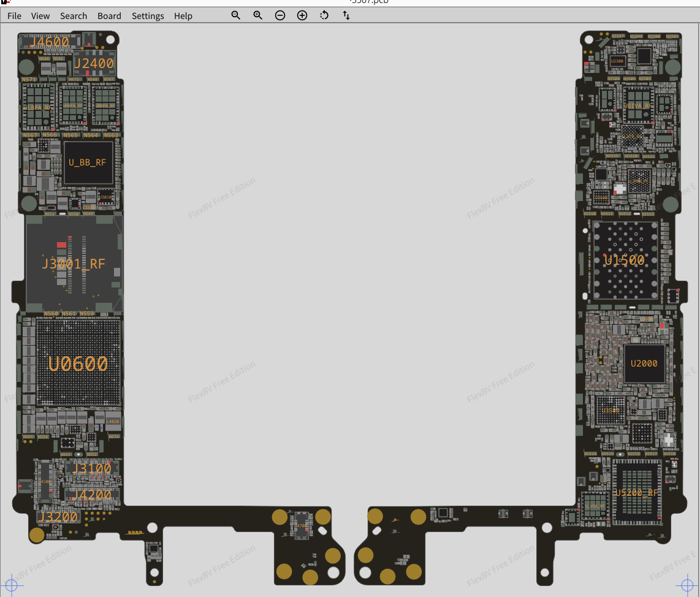700x597 pixels.
Task: Select the U5200_RF component
Action: (x=637, y=492)
